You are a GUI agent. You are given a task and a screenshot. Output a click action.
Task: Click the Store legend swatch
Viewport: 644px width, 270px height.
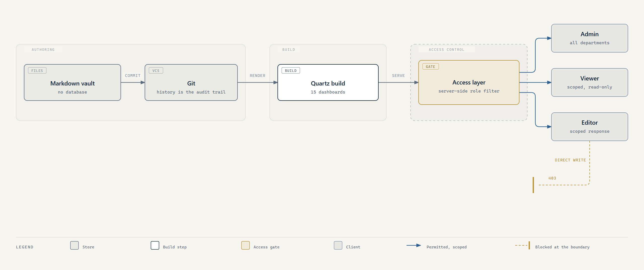tap(74, 245)
